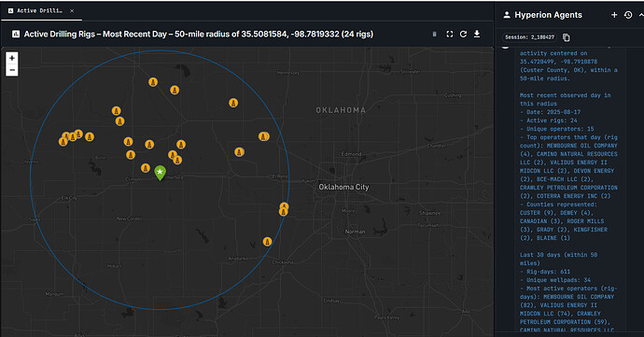Click the delete icon beside fullscreen
The width and height of the screenshot is (644, 337).
pos(434,35)
